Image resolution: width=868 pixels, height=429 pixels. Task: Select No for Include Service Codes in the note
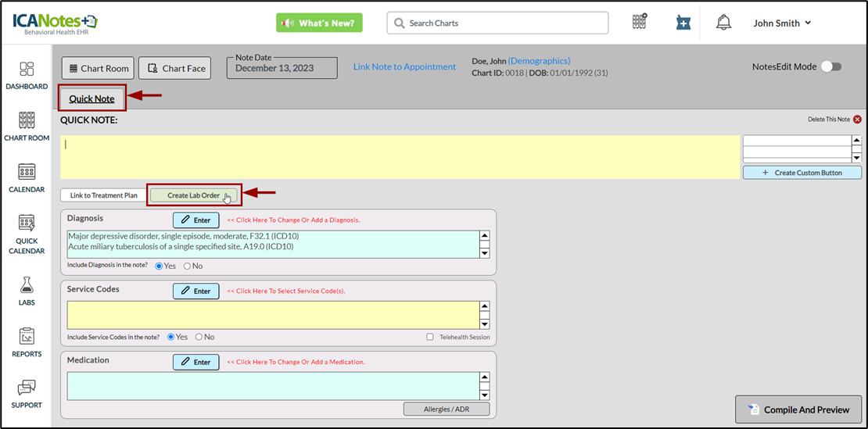tap(199, 337)
